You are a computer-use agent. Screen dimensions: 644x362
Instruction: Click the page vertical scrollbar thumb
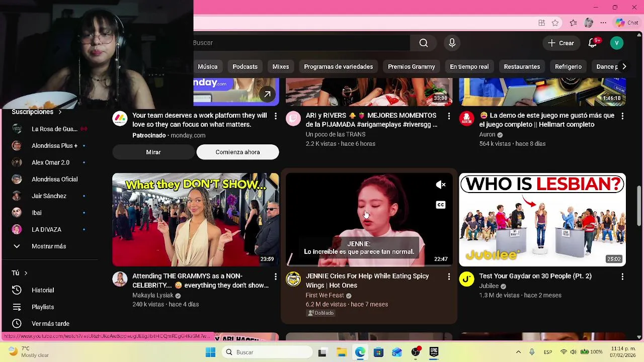point(639,206)
